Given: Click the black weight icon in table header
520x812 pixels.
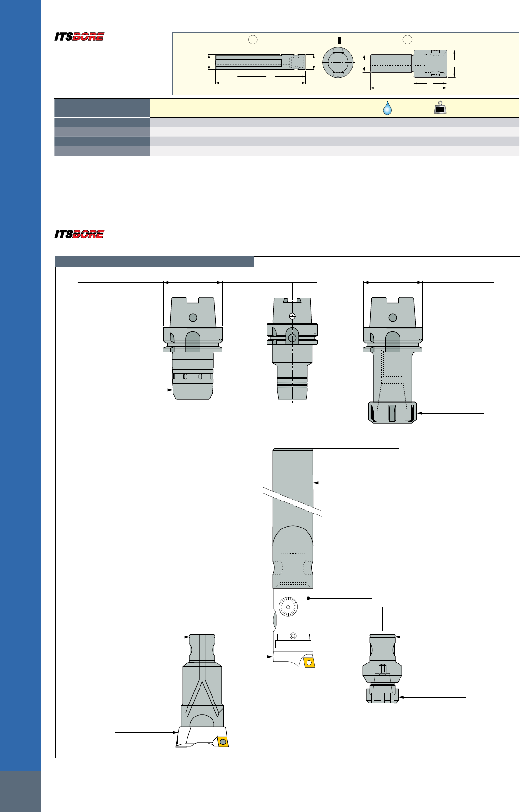Looking at the screenshot, I should (440, 108).
